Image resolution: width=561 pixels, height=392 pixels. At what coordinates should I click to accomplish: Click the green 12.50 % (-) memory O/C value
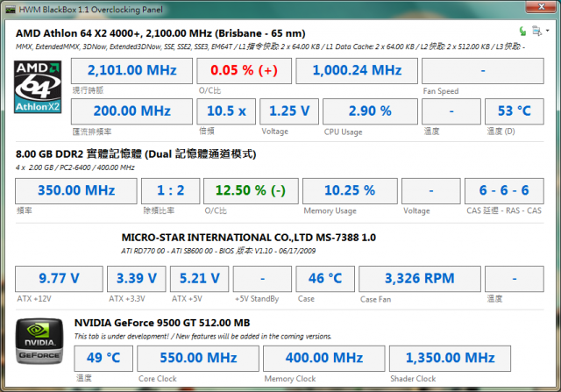(251, 191)
